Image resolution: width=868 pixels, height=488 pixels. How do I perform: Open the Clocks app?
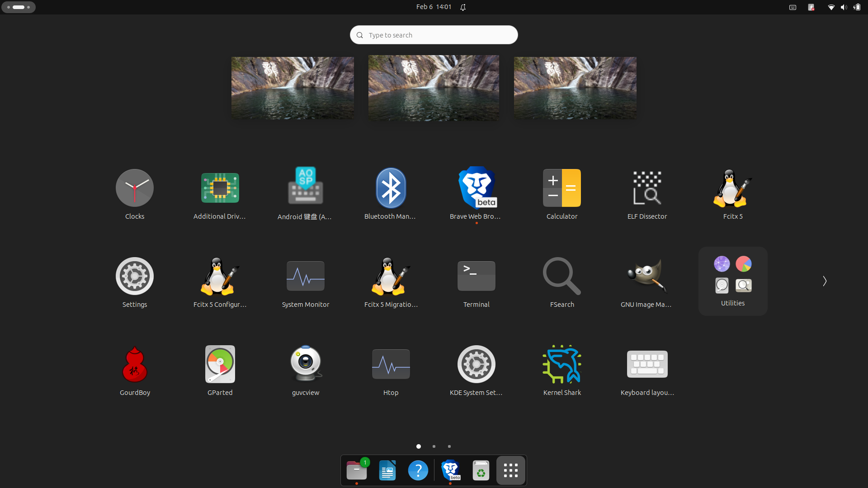[x=135, y=194]
